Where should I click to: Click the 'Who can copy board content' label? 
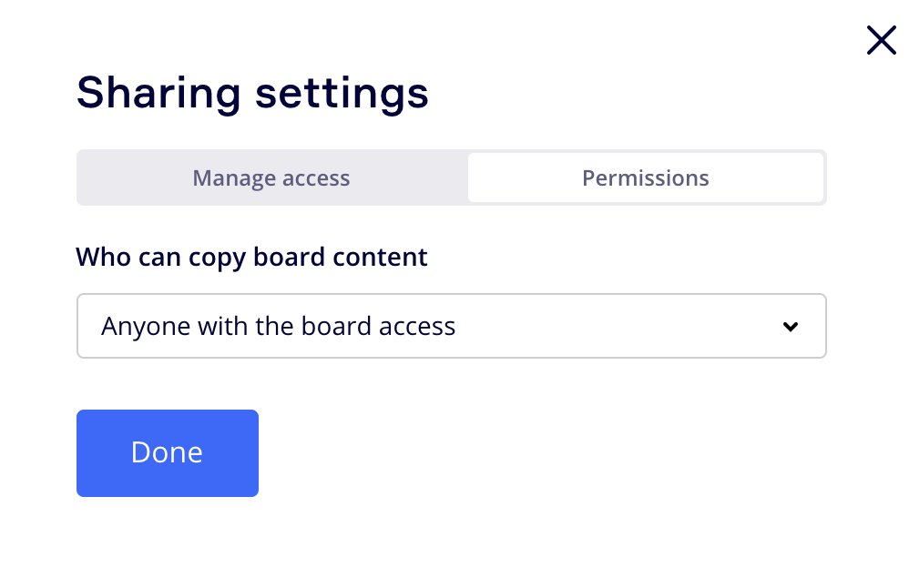[x=251, y=258]
